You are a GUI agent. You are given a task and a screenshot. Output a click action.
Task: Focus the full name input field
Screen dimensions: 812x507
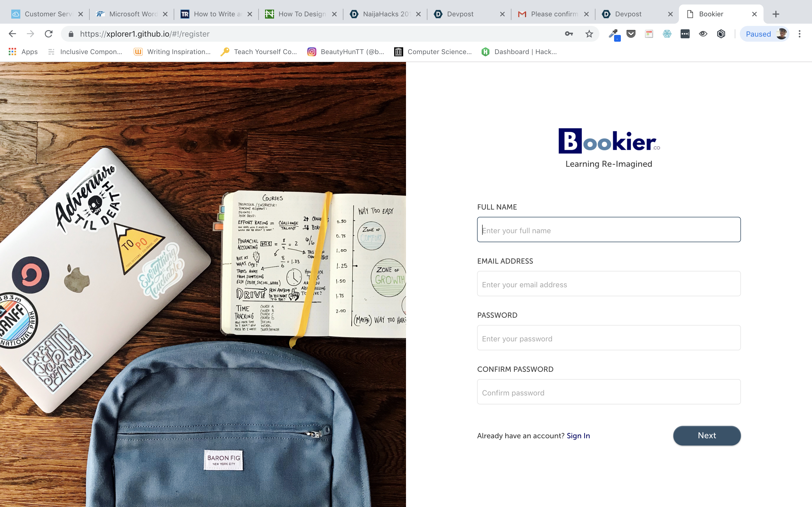pyautogui.click(x=609, y=230)
